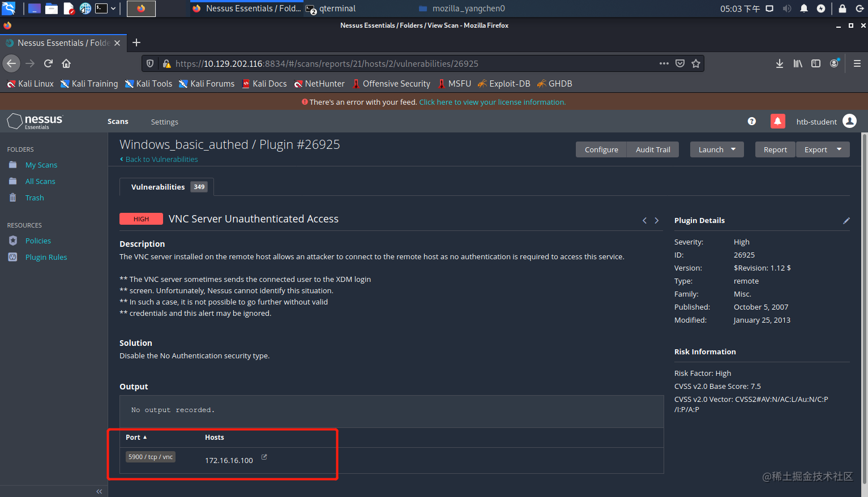Viewport: 868px width, 497px height.
Task: Open host 172.16.16.100 external link icon
Action: [x=264, y=457]
